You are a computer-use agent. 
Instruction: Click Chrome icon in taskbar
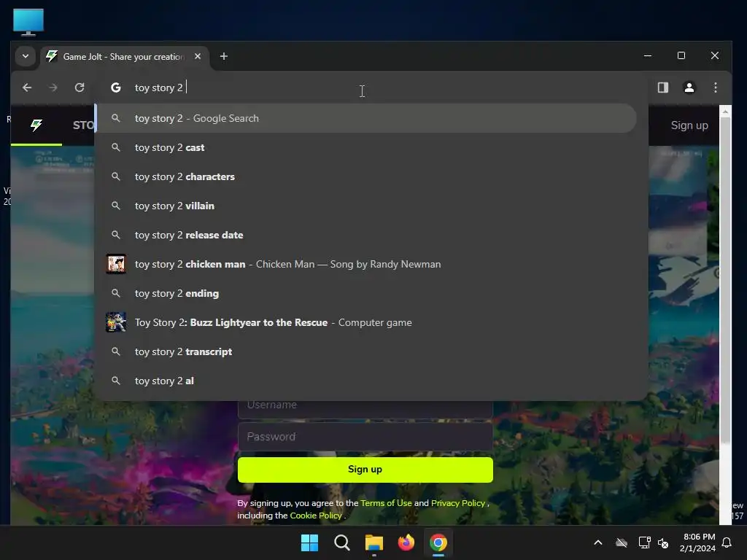coord(438,542)
